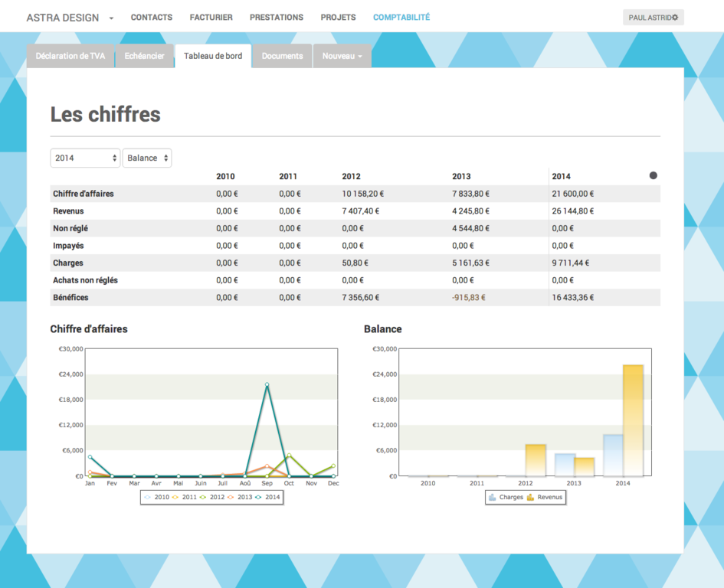724x588 pixels.
Task: Click the Revenus row label
Action: pyautogui.click(x=68, y=211)
